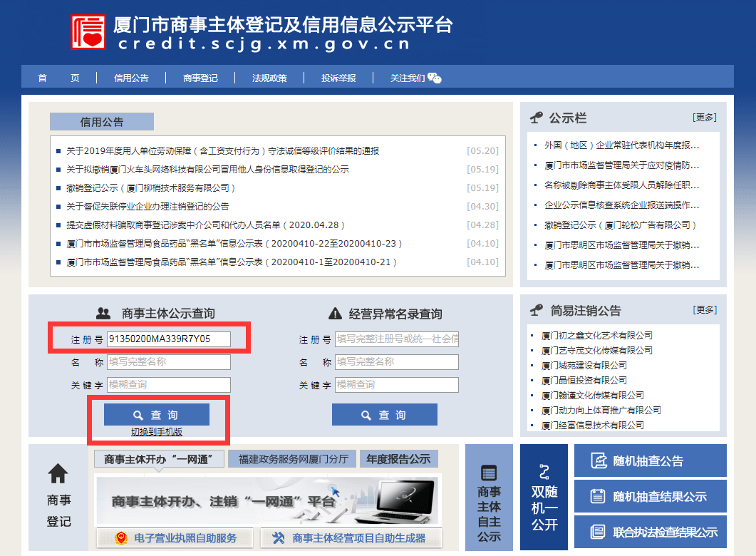Select 投诉举报 in the navigation bar
The width and height of the screenshot is (756, 556).
[338, 77]
